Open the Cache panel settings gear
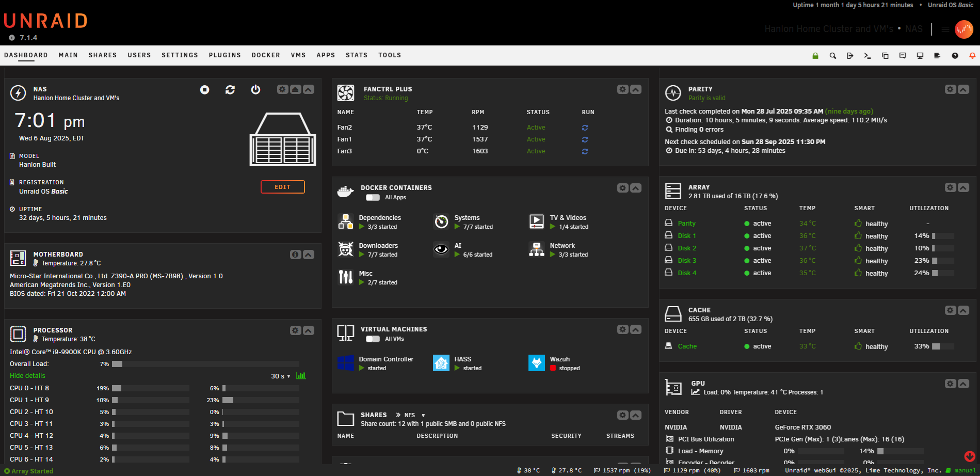The width and height of the screenshot is (980, 476). coord(951,310)
